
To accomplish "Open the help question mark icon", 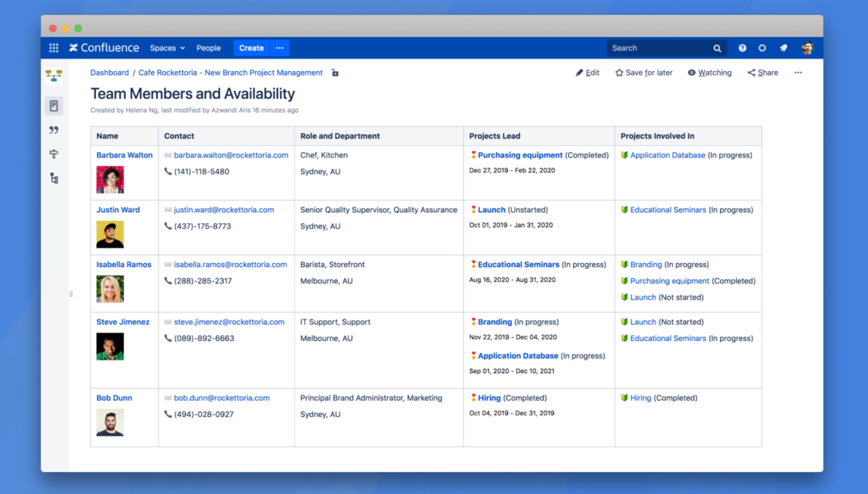I will click(742, 48).
